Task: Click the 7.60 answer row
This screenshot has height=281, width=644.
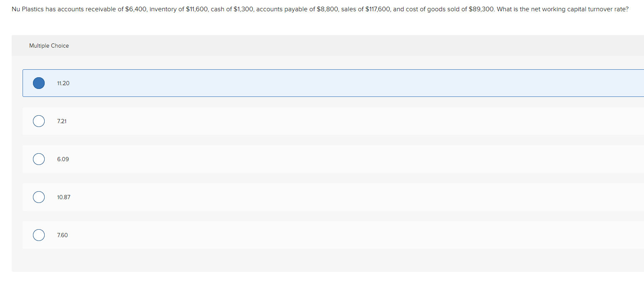Action: [250, 235]
